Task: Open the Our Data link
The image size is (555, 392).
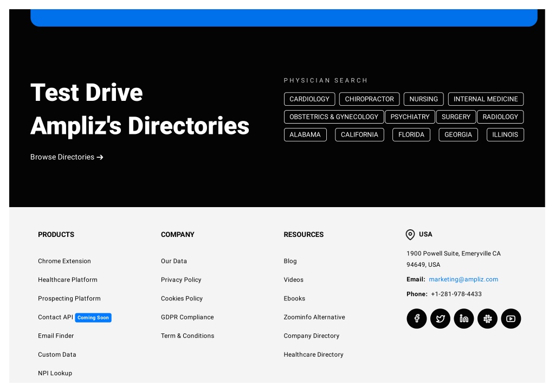Action: tap(174, 261)
